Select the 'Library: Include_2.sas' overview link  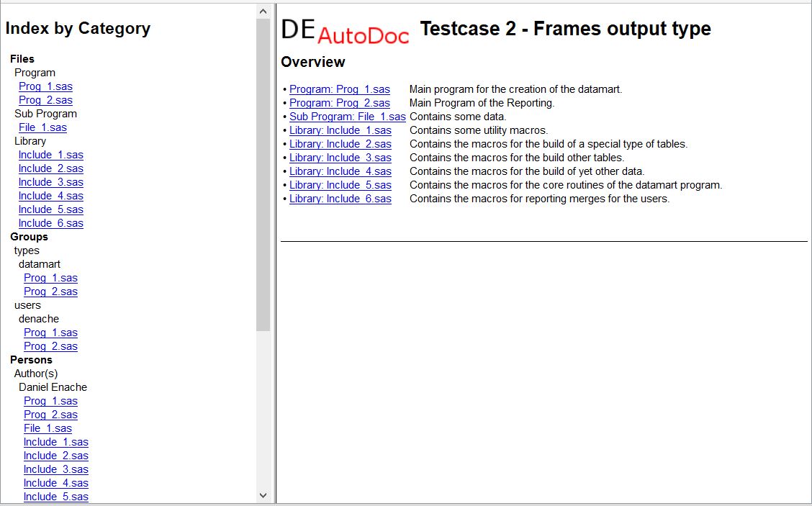[340, 144]
